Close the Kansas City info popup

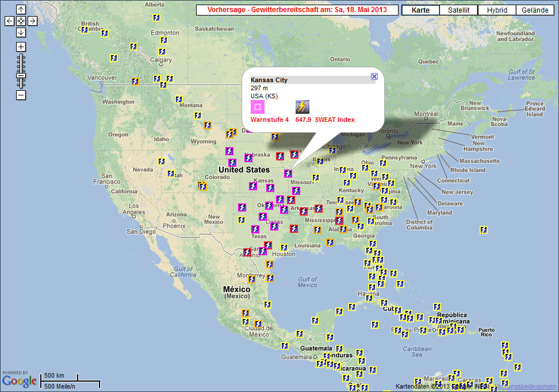coord(374,76)
